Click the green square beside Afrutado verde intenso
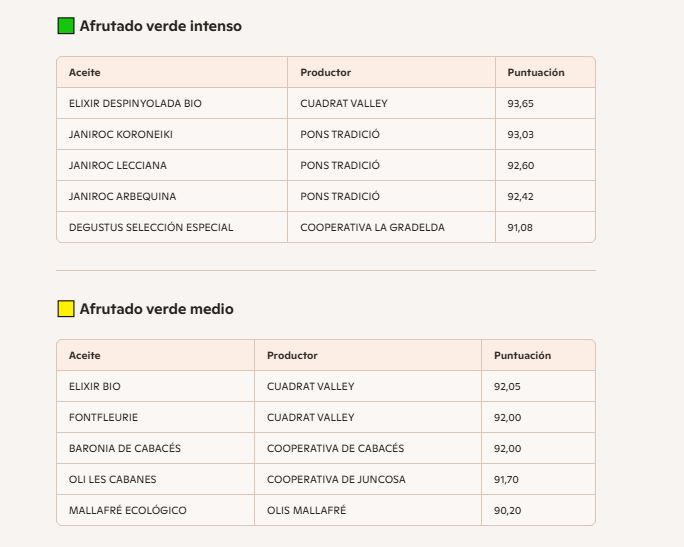This screenshot has height=547, width=684. pos(66,26)
